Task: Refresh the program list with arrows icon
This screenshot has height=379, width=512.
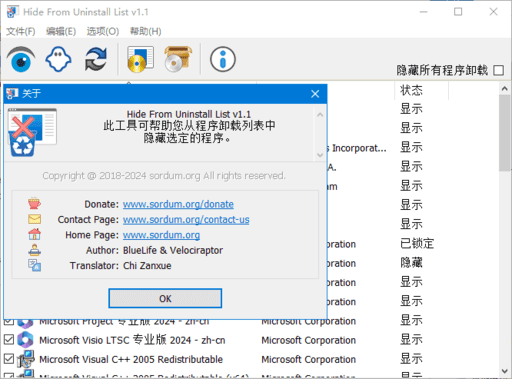Action: (96, 60)
